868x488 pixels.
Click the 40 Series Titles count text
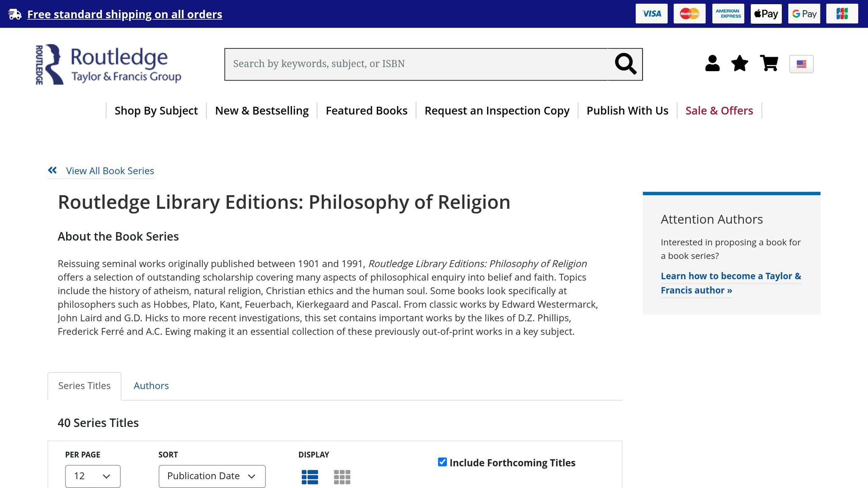point(98,423)
